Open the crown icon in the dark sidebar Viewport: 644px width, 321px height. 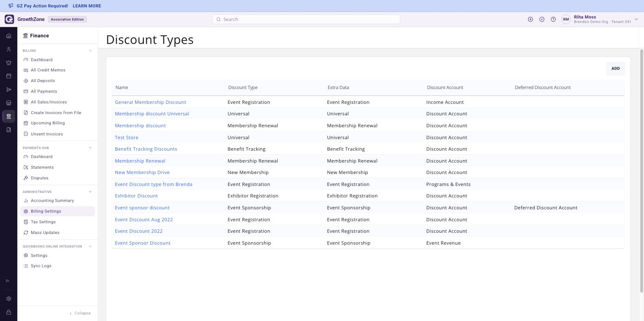pyautogui.click(x=9, y=63)
